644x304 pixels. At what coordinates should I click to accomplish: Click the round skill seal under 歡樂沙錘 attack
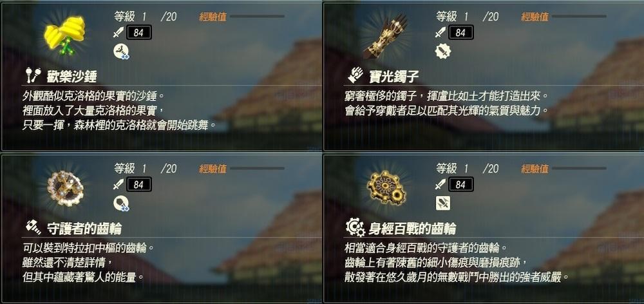coord(121,52)
